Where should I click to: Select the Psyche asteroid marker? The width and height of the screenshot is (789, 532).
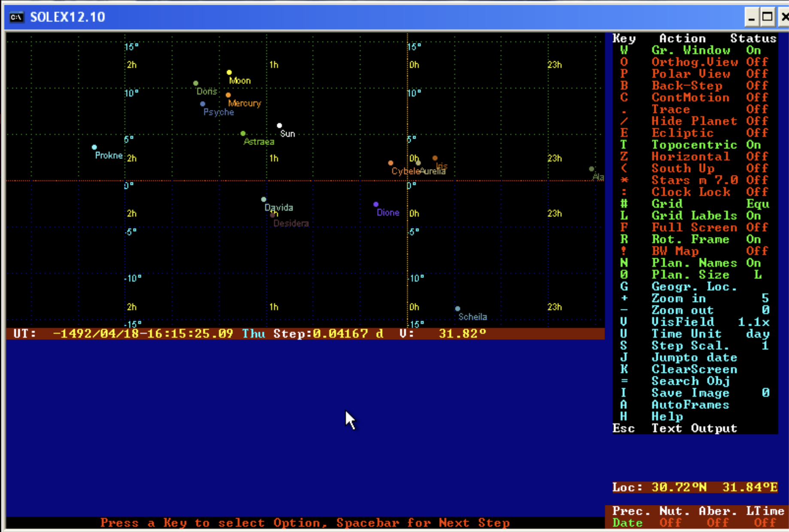click(203, 103)
